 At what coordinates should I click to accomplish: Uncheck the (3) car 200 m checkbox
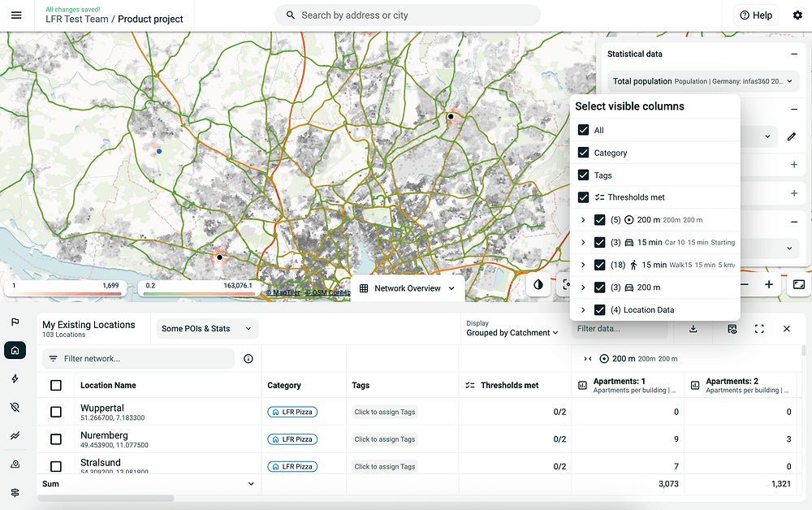point(600,287)
